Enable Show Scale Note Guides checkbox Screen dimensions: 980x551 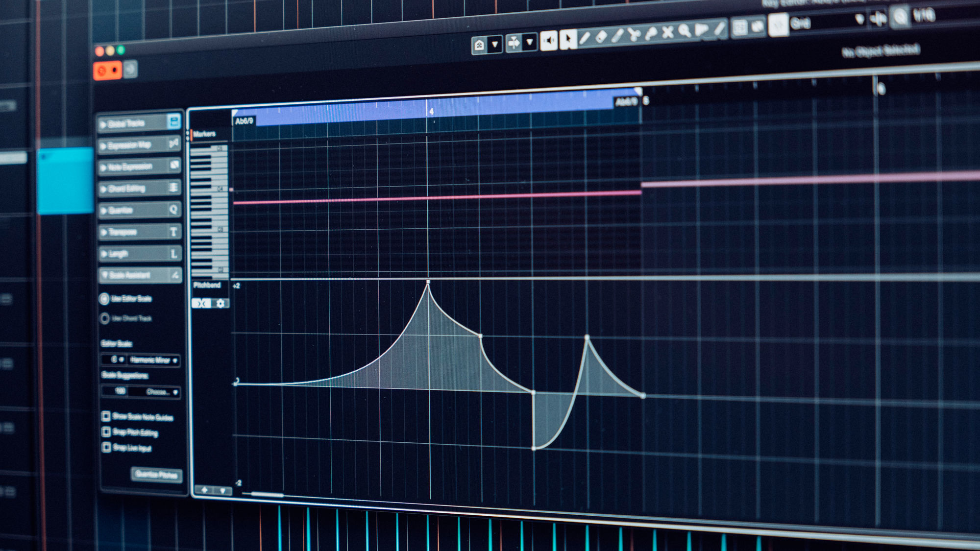[x=106, y=416]
